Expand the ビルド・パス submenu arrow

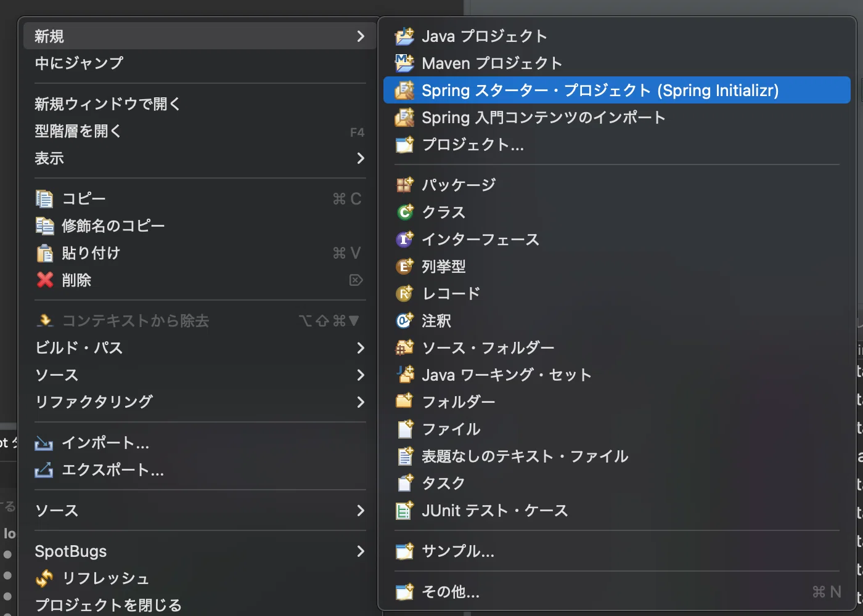coord(361,348)
